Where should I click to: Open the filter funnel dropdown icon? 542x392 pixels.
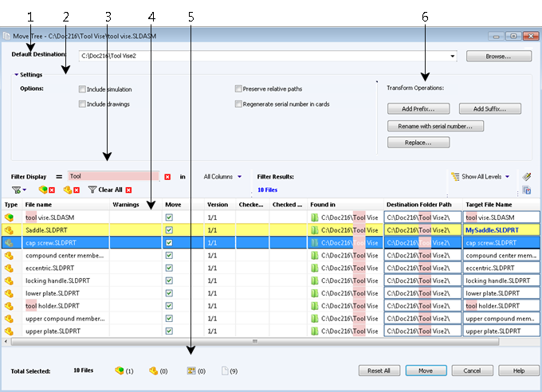[x=18, y=190]
